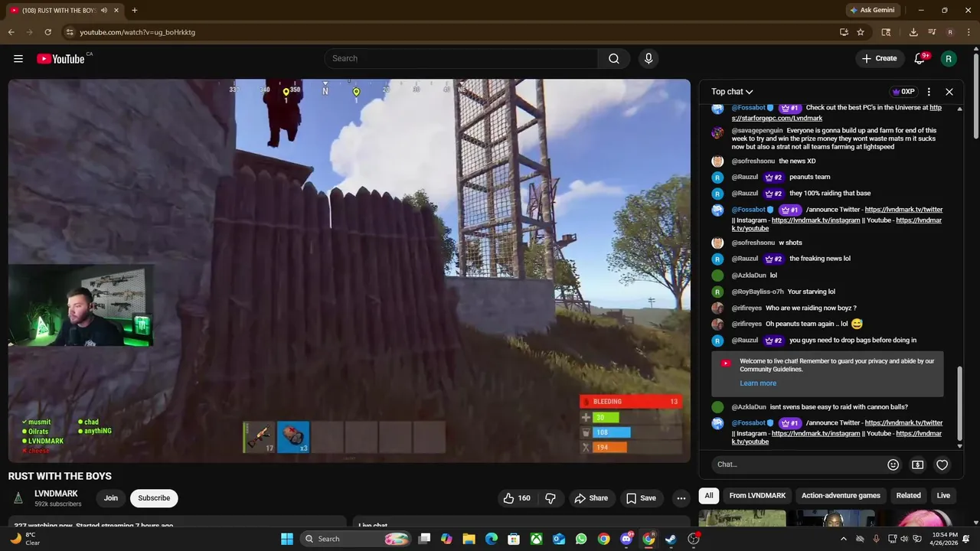Open the clock showing 10:54 PM
The image size is (980, 551).
coord(945,539)
